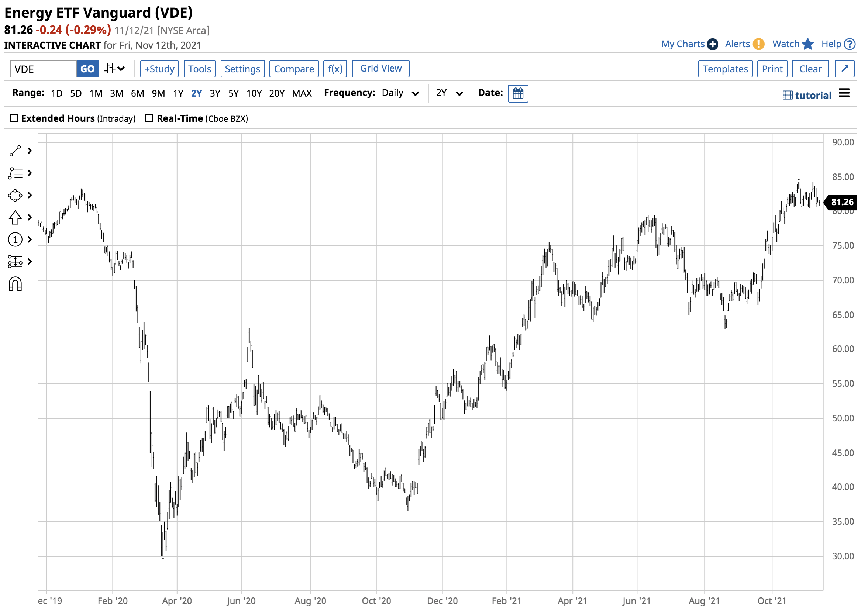Expand the numbered label flyout arrow

(30, 240)
